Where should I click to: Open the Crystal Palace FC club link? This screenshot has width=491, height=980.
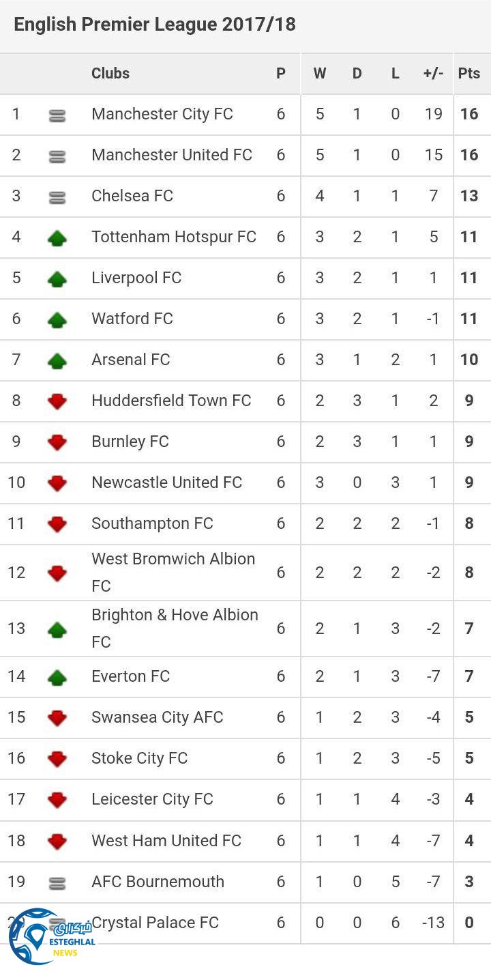pos(155,923)
